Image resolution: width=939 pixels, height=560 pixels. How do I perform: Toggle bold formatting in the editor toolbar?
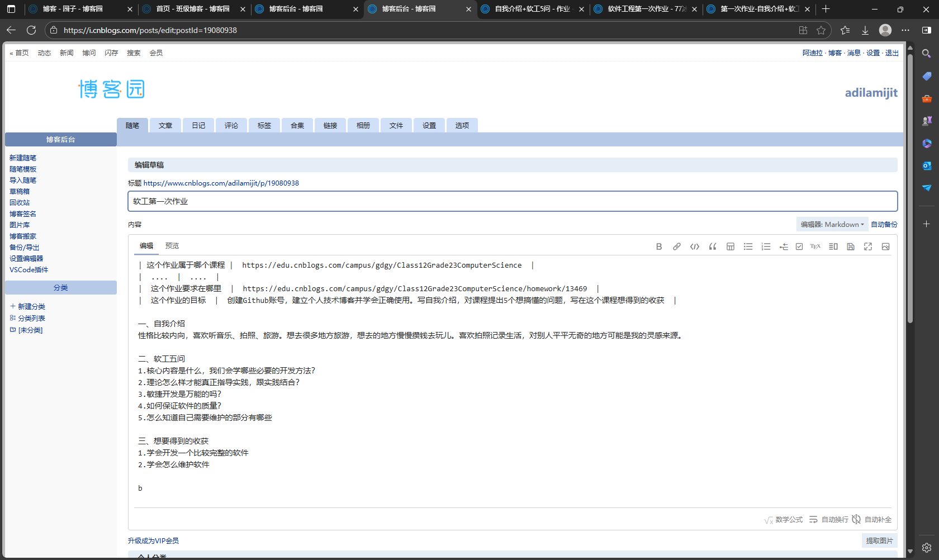659,246
